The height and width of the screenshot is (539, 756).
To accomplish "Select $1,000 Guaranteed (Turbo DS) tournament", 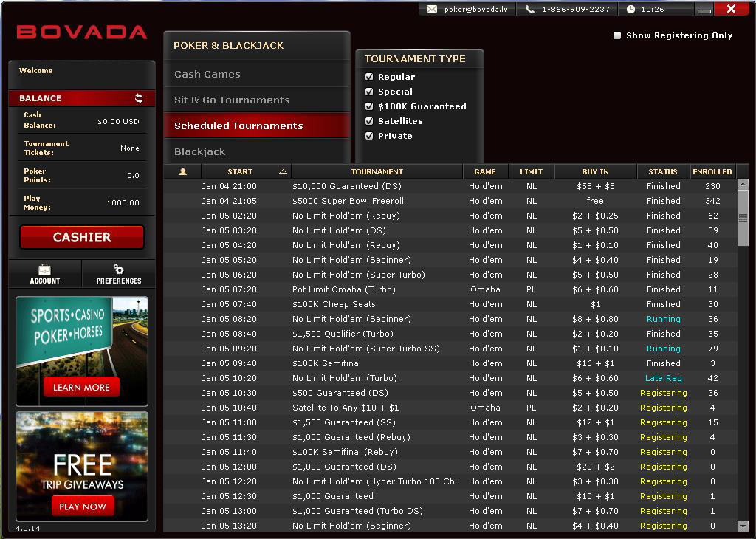I will point(450,511).
